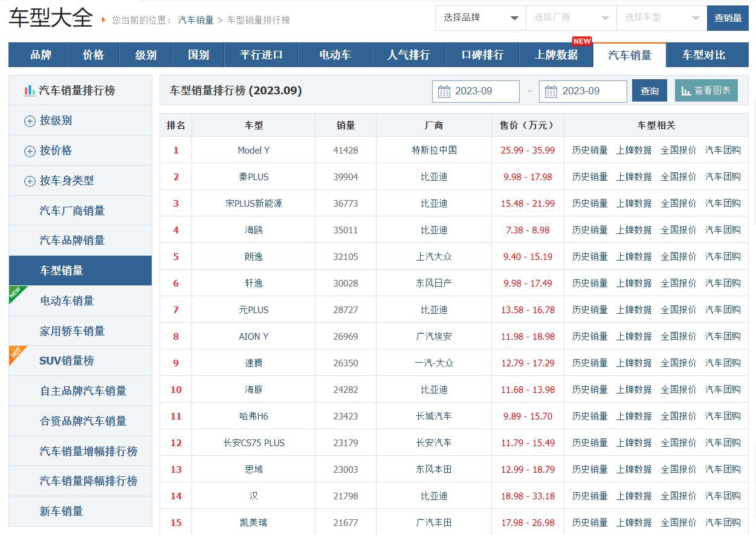The image size is (756, 535).
Task: Click the calendar icon in start date field
Action: [x=444, y=91]
